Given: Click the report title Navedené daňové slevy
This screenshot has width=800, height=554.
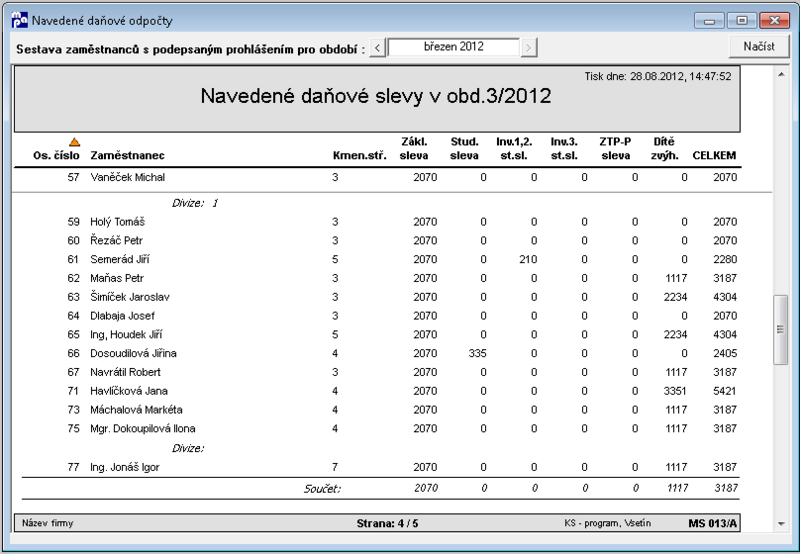Looking at the screenshot, I should click(x=376, y=96).
